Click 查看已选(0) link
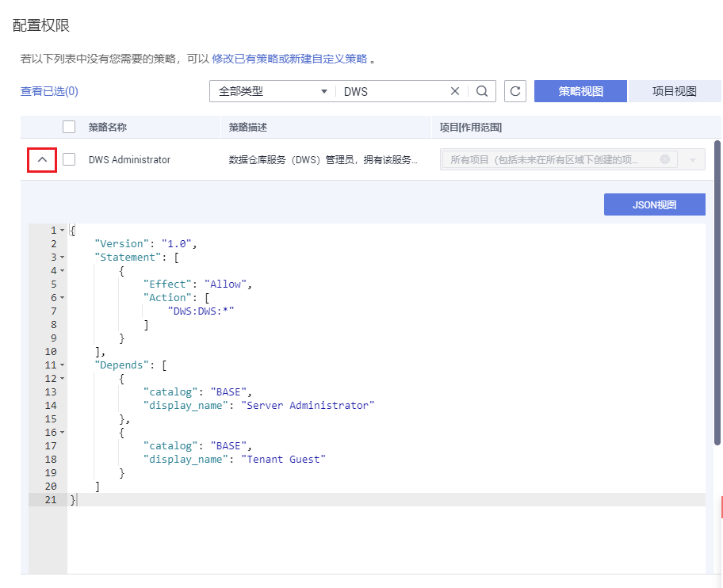The image size is (723, 588). point(49,91)
